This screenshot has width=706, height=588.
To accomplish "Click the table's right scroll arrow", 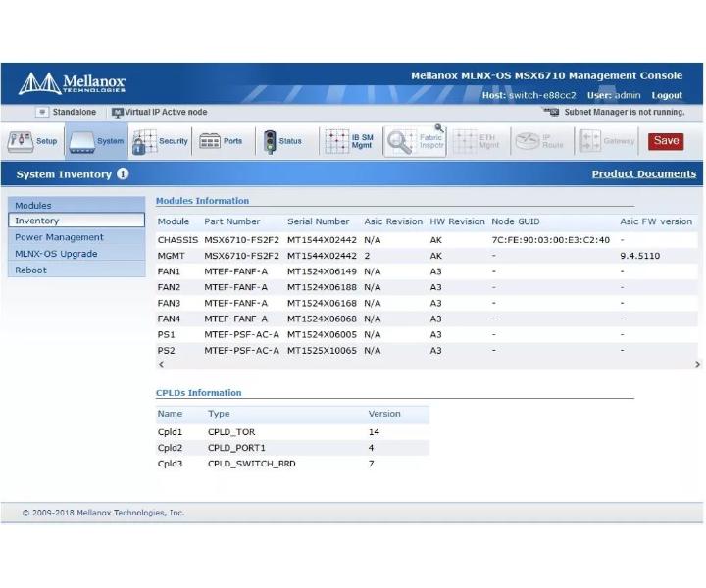I will tap(697, 364).
